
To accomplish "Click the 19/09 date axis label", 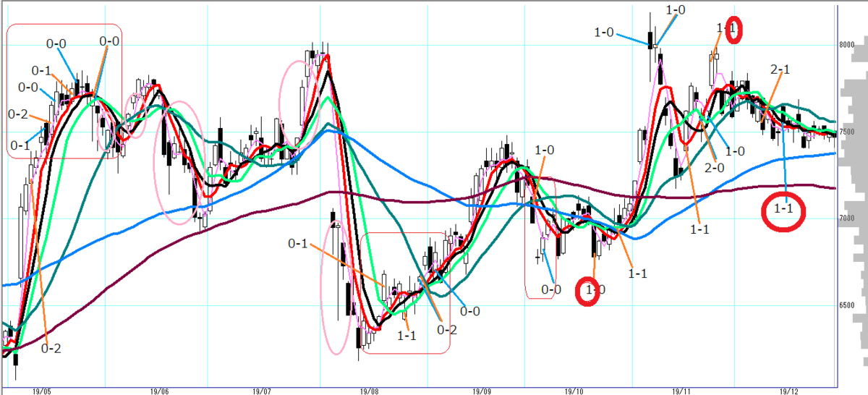I will pos(482,391).
